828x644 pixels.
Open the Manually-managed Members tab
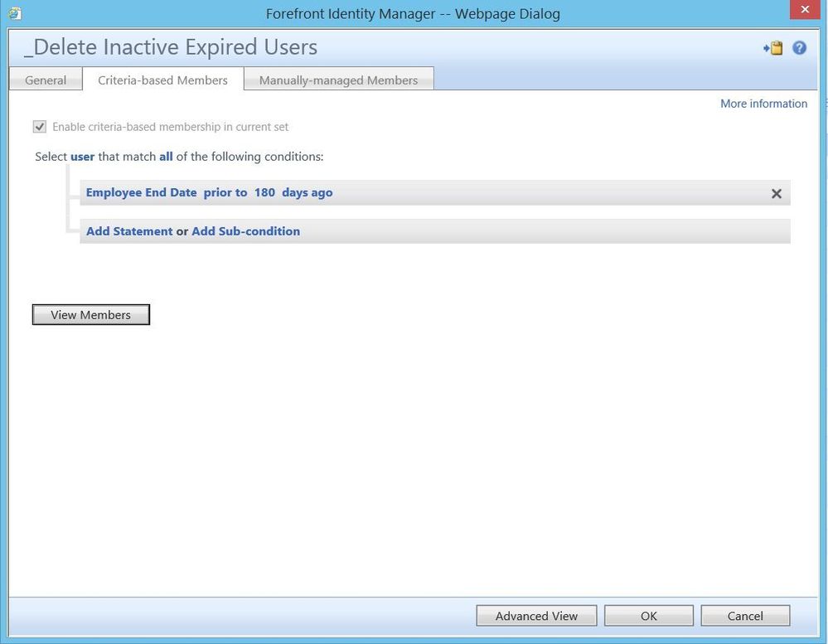tap(338, 80)
